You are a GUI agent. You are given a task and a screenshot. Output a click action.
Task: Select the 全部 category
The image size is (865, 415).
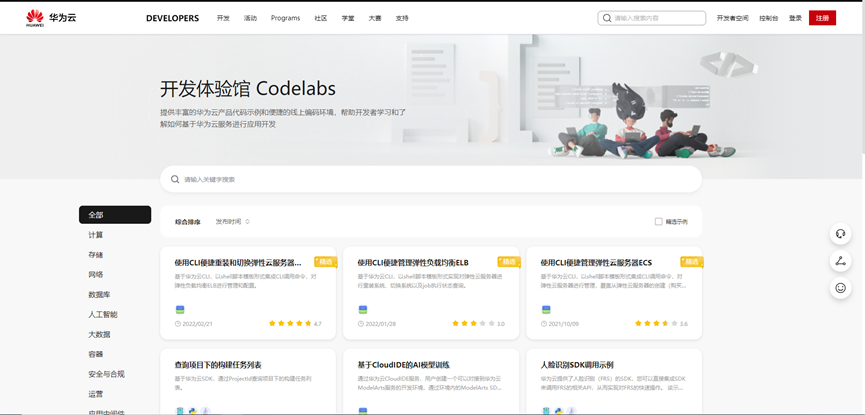pos(115,215)
